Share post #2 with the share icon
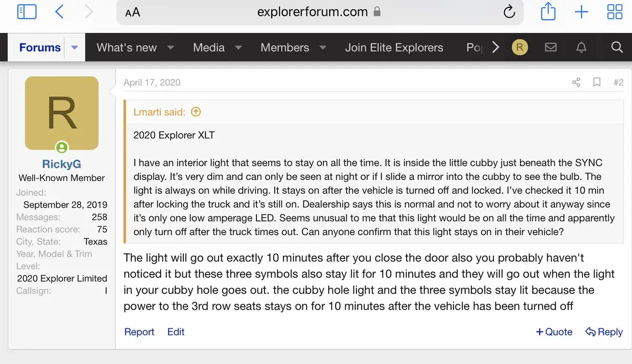 [576, 82]
